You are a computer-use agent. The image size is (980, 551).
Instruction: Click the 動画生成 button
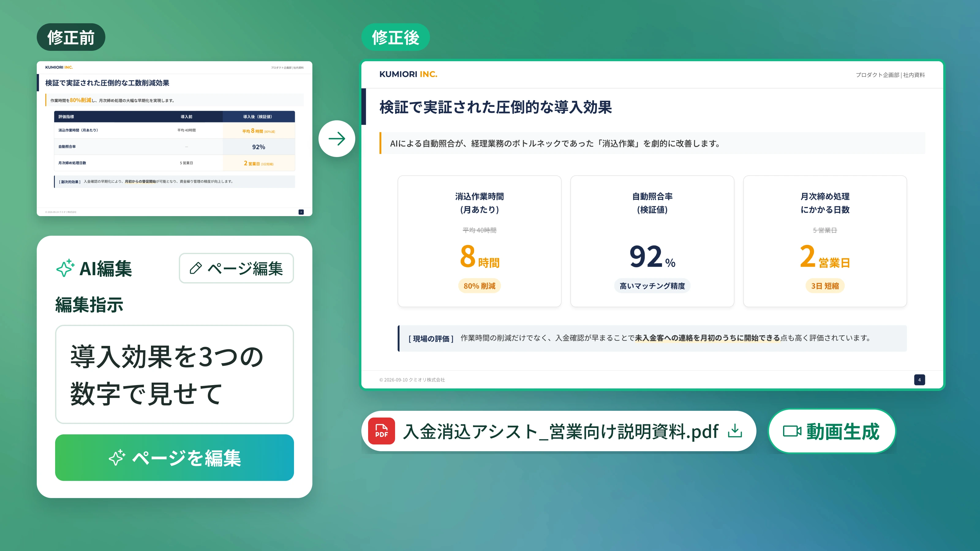coord(832,431)
